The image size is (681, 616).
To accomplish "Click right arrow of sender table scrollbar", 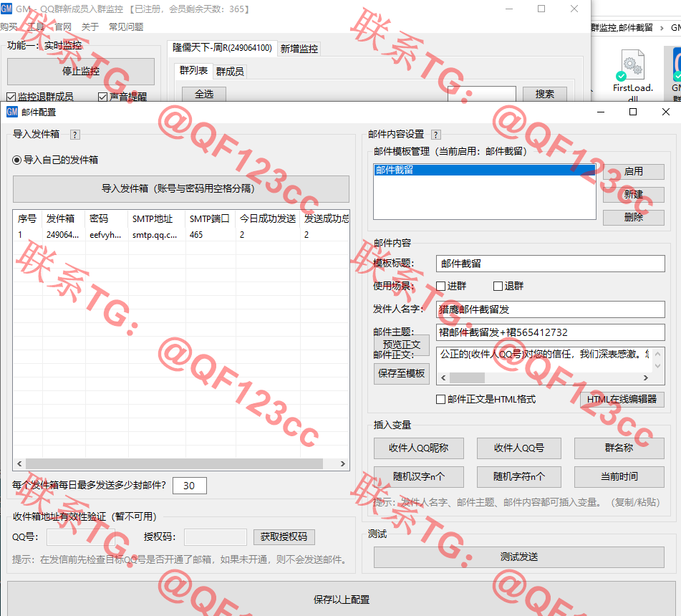I will [343, 463].
